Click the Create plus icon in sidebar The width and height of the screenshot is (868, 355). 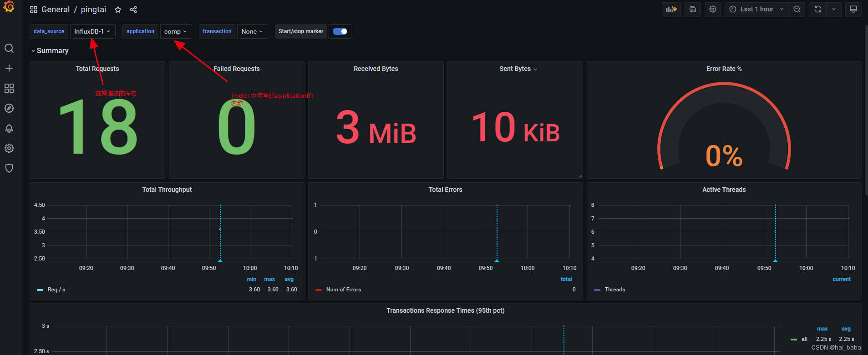point(9,68)
